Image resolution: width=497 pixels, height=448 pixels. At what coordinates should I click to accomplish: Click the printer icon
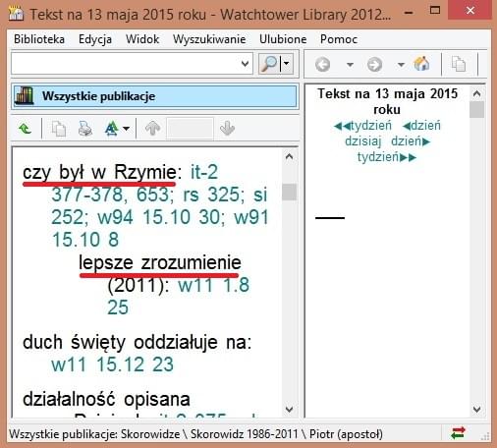85,129
